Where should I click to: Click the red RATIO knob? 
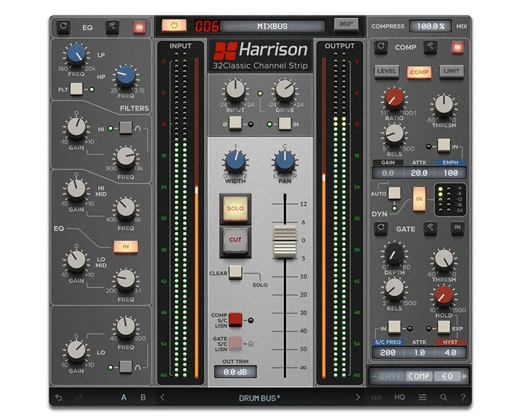tap(395, 98)
